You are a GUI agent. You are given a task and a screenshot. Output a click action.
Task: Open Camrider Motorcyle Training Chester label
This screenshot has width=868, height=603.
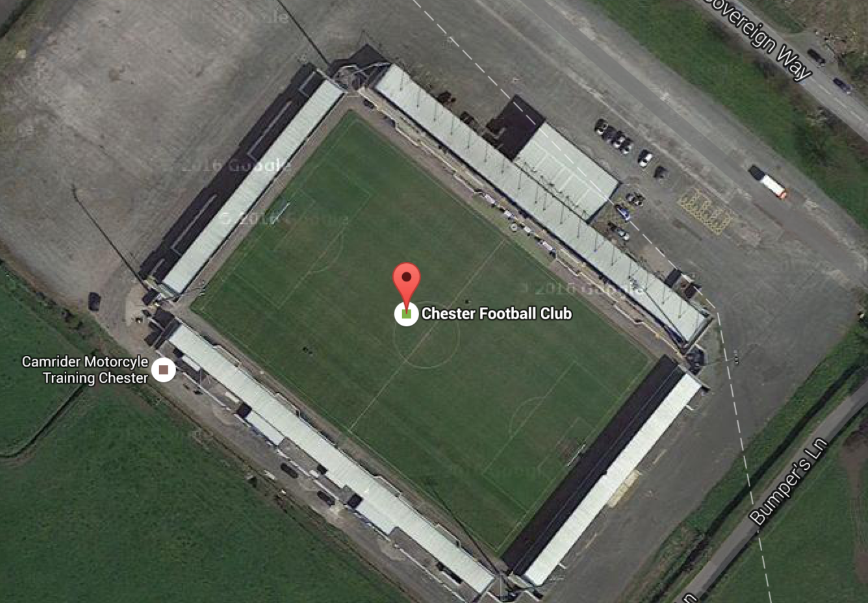(85, 370)
